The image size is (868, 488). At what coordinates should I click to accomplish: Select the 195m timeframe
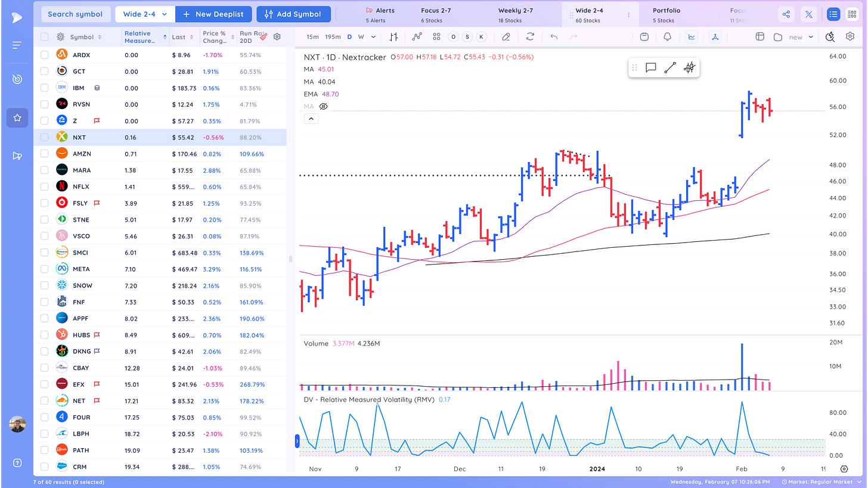(x=333, y=37)
